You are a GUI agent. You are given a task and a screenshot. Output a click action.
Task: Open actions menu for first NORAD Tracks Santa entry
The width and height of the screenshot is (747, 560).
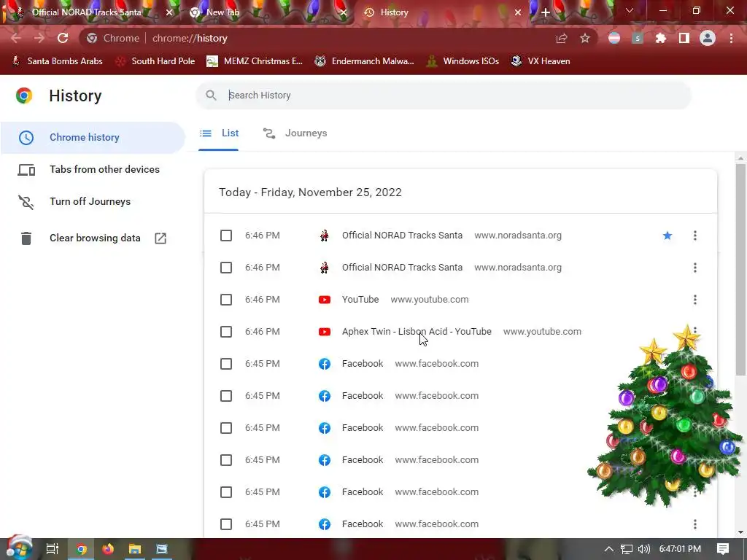695,236
